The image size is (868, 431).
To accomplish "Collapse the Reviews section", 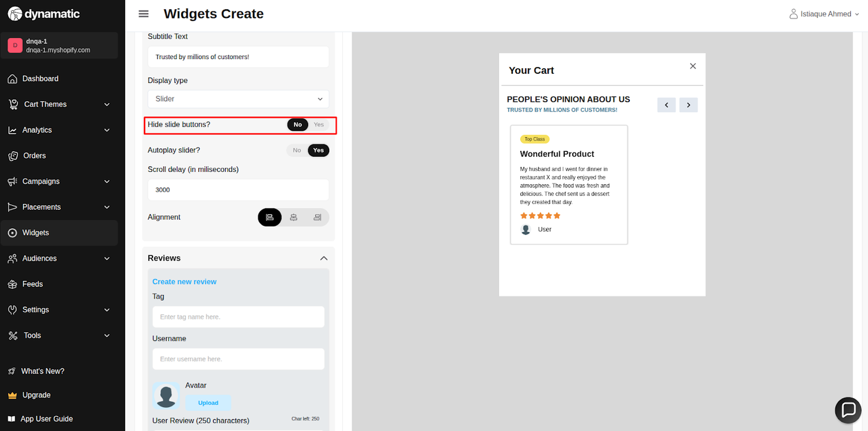I will tap(324, 258).
